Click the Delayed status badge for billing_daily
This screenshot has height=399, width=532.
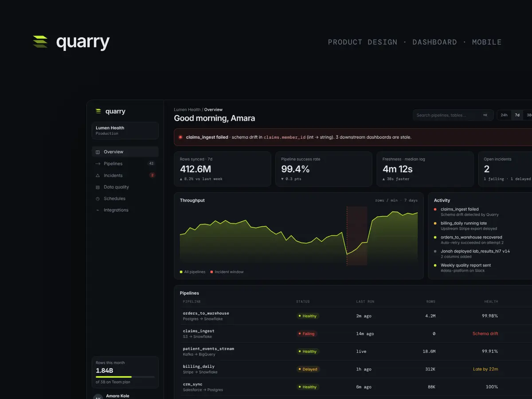point(308,369)
